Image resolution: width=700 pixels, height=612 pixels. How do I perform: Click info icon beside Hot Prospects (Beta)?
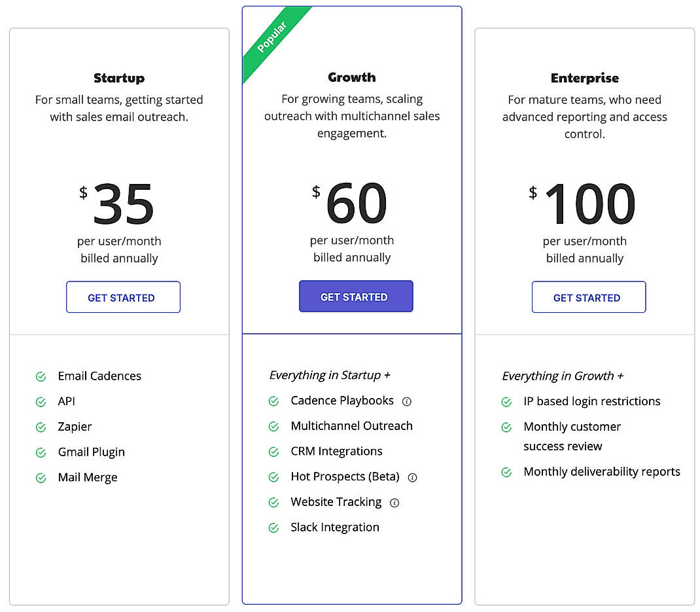pos(412,477)
